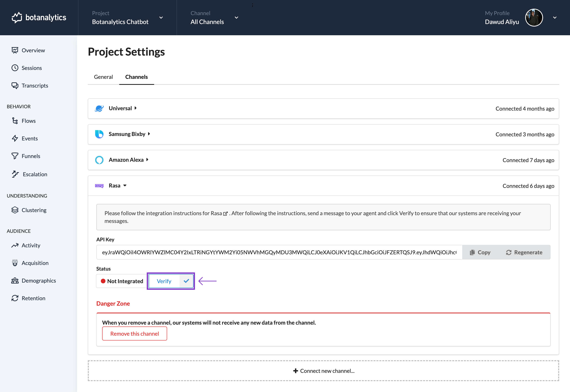Click the Project Settings heading
The image size is (570, 392).
tap(126, 52)
